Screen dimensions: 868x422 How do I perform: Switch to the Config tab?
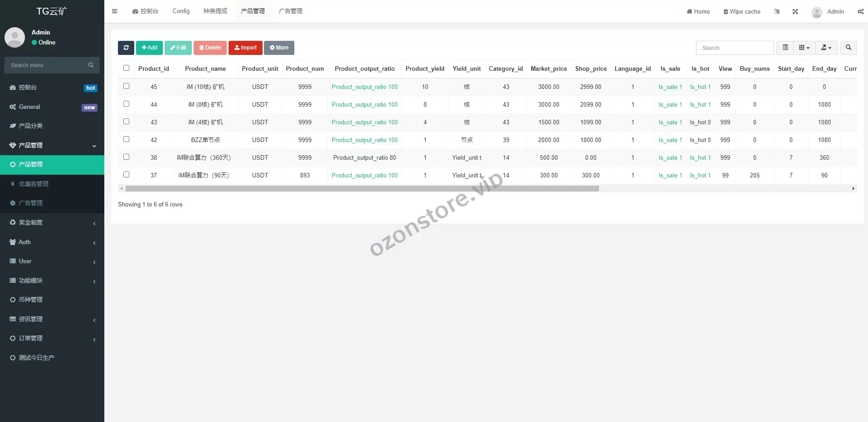tap(181, 11)
